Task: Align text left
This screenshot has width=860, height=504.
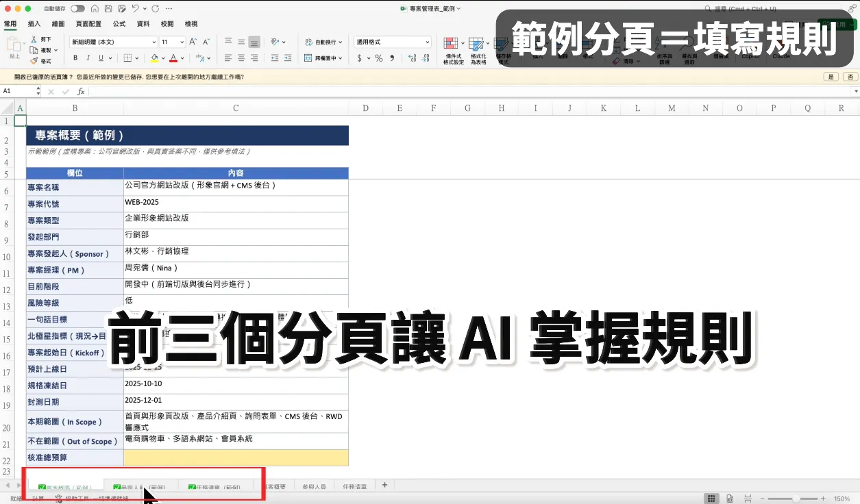Action: click(x=228, y=58)
